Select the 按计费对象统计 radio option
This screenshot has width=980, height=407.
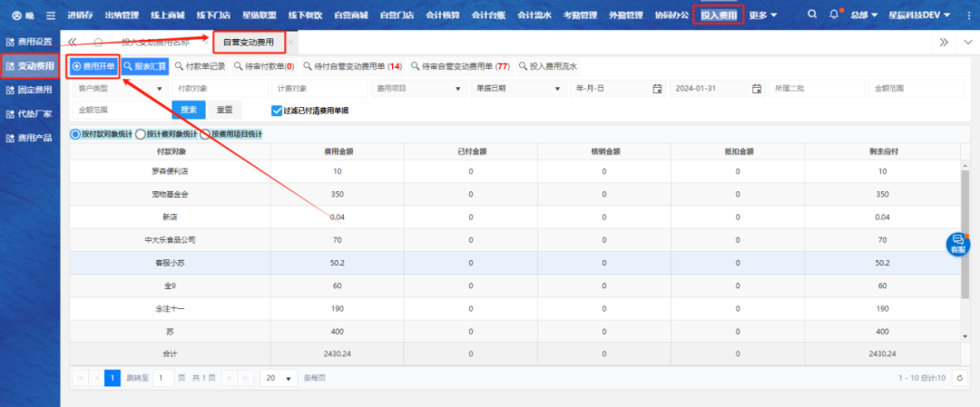pos(141,134)
